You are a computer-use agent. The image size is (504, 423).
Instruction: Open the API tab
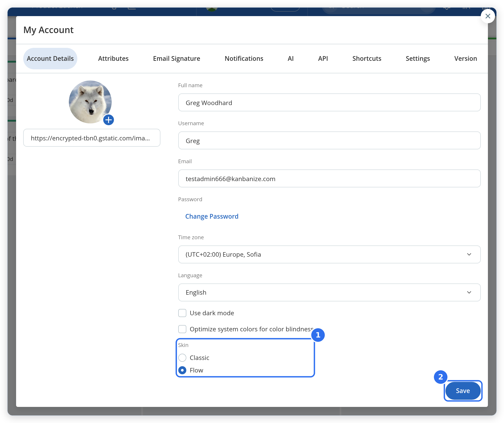coord(323,58)
